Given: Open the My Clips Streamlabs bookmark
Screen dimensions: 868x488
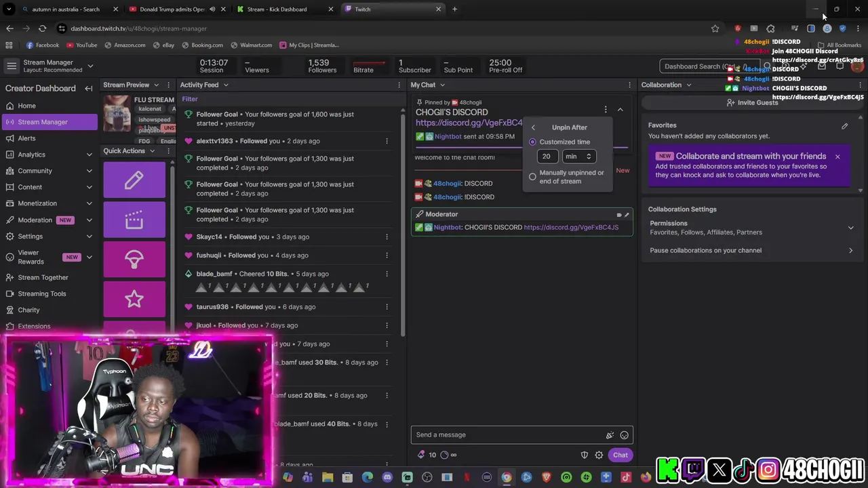Looking at the screenshot, I should click(309, 45).
